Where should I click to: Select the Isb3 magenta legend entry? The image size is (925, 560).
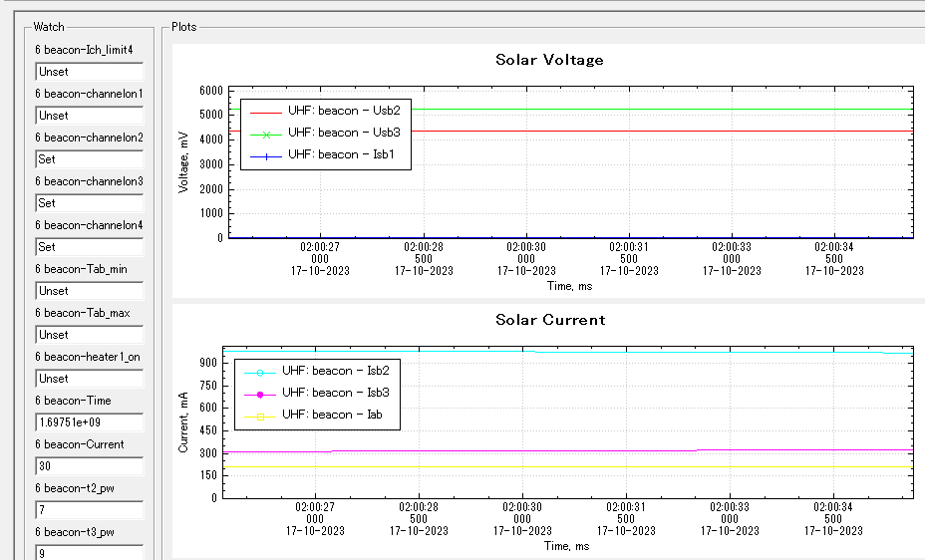(x=317, y=393)
